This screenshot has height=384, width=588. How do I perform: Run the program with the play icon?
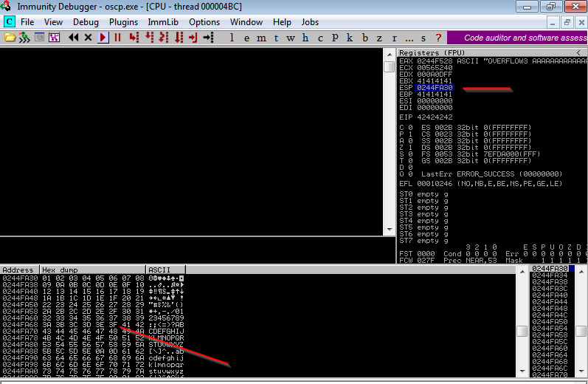click(103, 38)
